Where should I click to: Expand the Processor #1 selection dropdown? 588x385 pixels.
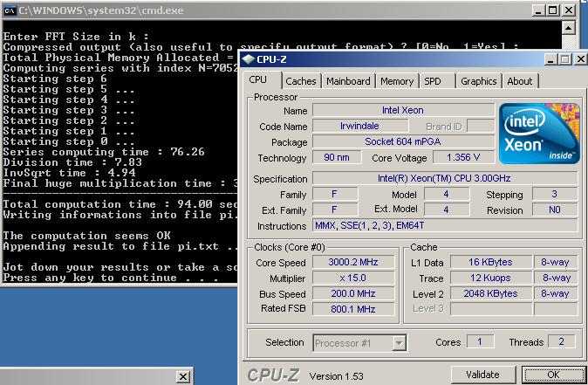[x=400, y=343]
